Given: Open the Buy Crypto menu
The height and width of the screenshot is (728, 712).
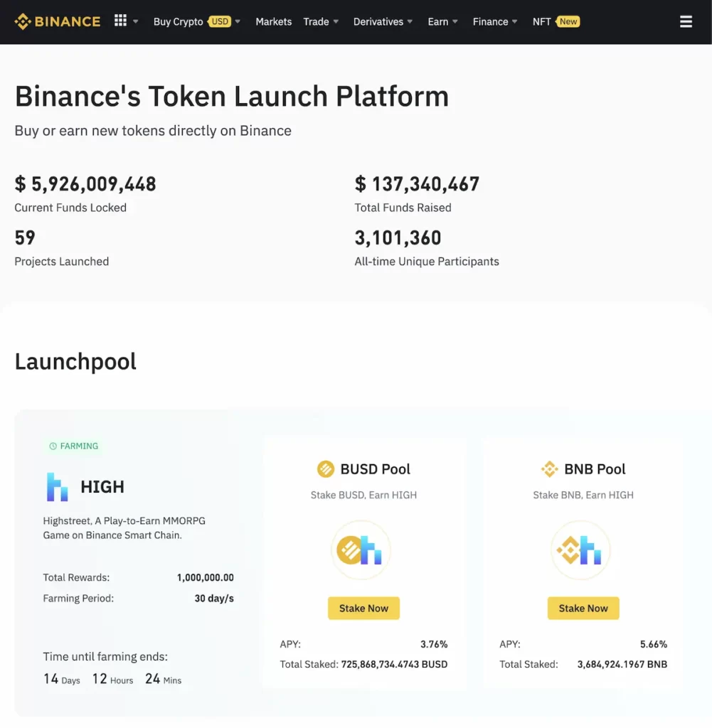Looking at the screenshot, I should [178, 22].
